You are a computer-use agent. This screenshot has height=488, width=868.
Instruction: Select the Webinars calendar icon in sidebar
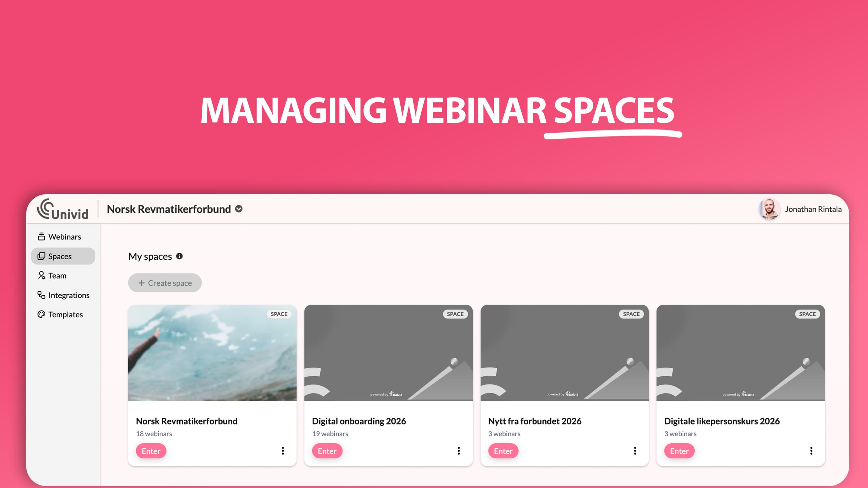tap(41, 236)
